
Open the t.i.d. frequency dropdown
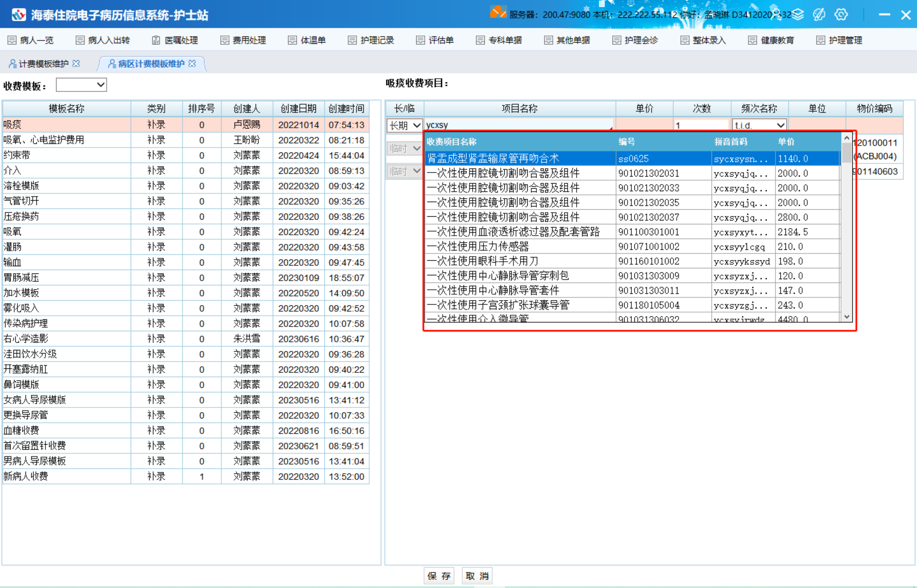(781, 125)
